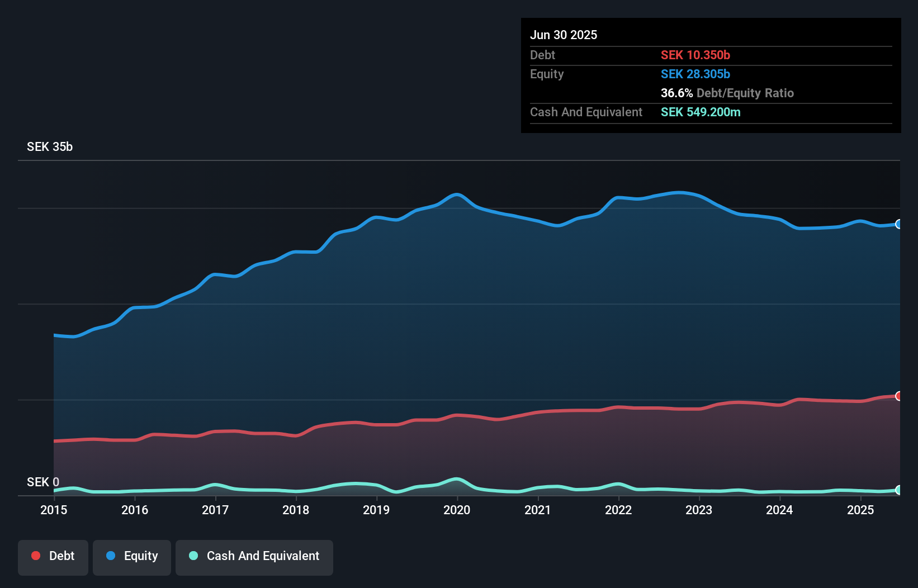
Task: Toggle the Equity legend button
Action: (132, 556)
